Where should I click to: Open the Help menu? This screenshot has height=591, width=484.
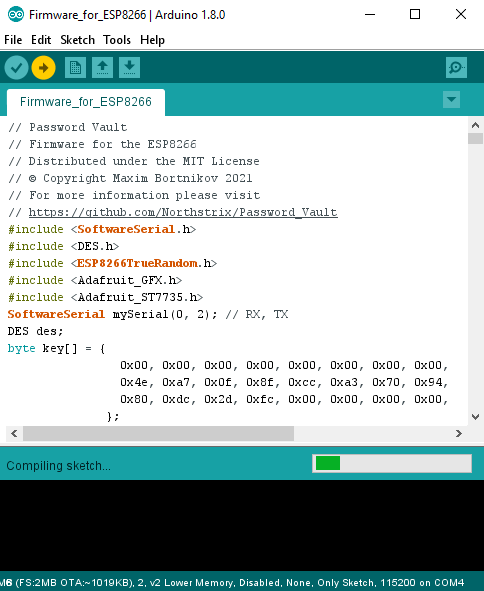(x=152, y=40)
